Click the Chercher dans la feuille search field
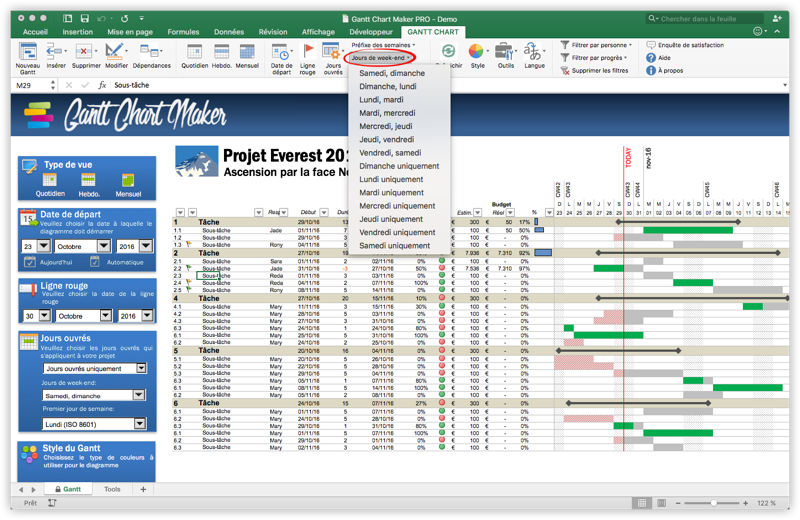Viewport: 800px width, 520px height. tap(705, 18)
